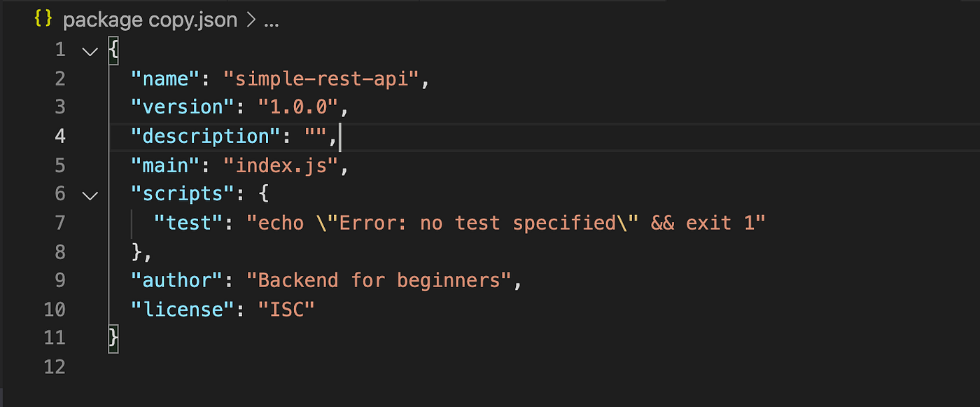Click line number 7 in the gutter
The image size is (980, 407).
pos(60,223)
